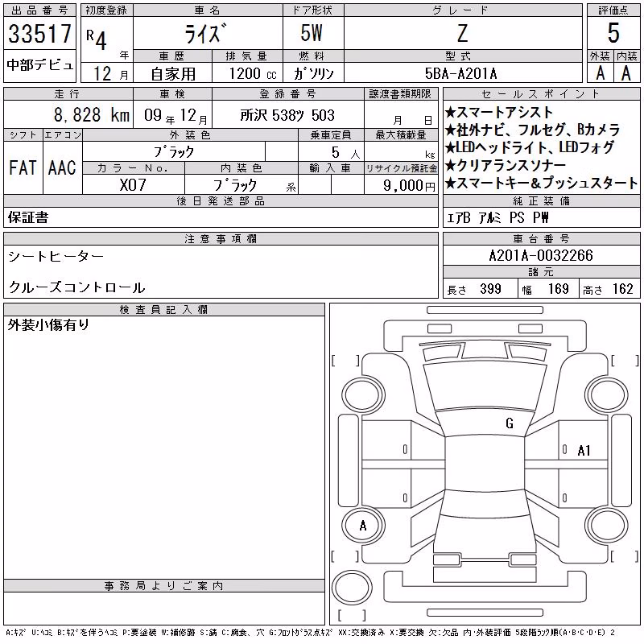Screen dimensions: 644x644
Task: Select the grade value Z
Action: [462, 33]
